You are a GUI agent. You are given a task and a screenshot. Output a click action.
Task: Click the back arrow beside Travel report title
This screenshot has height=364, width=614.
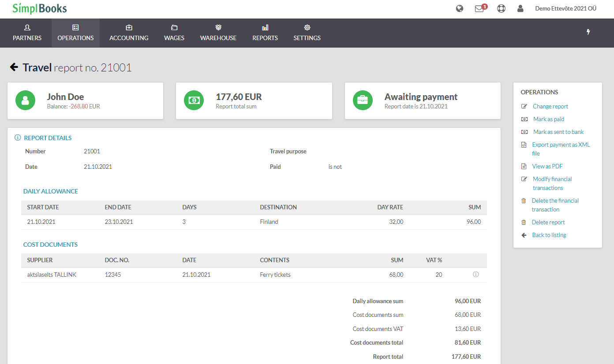tap(14, 67)
